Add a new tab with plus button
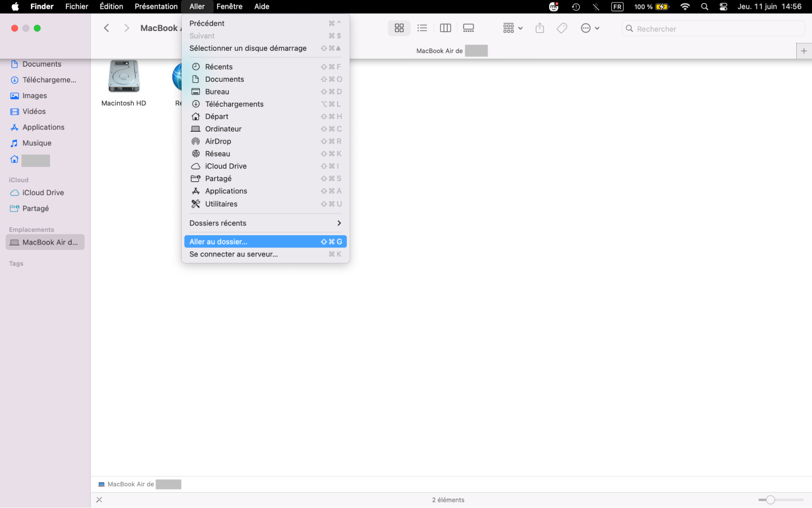Image resolution: width=812 pixels, height=508 pixels. click(x=803, y=51)
